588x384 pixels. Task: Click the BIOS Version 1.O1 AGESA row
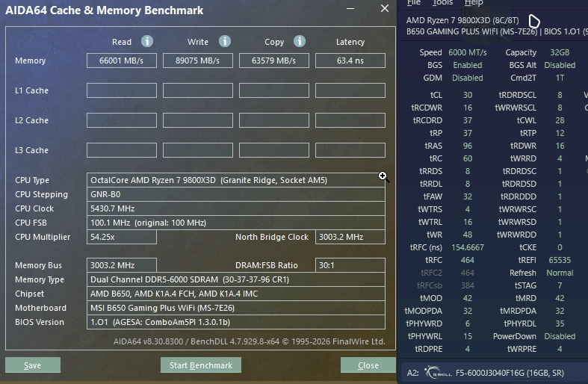coord(236,322)
